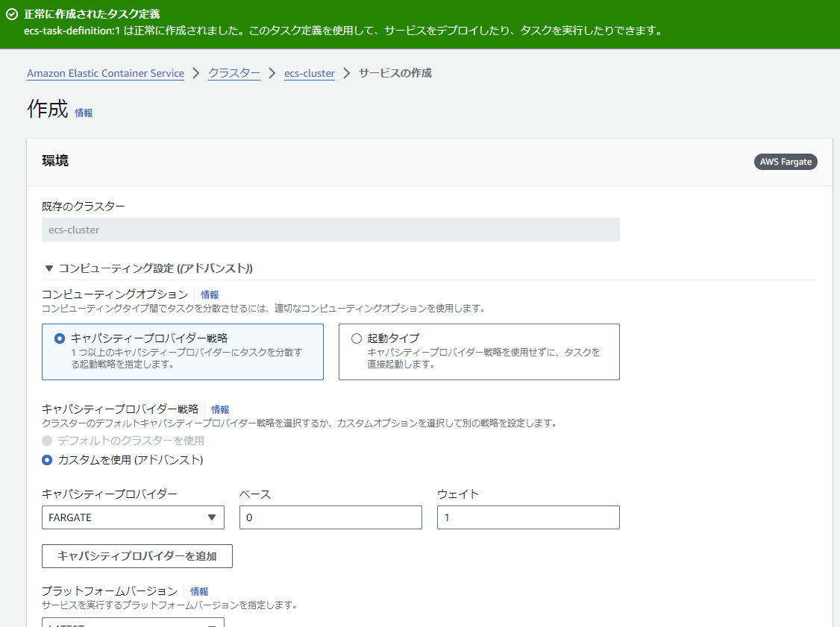The height and width of the screenshot is (627, 840).
Task: Collapse コンピューティング設定 (アドバンスト) section
Action: pyautogui.click(x=50, y=269)
